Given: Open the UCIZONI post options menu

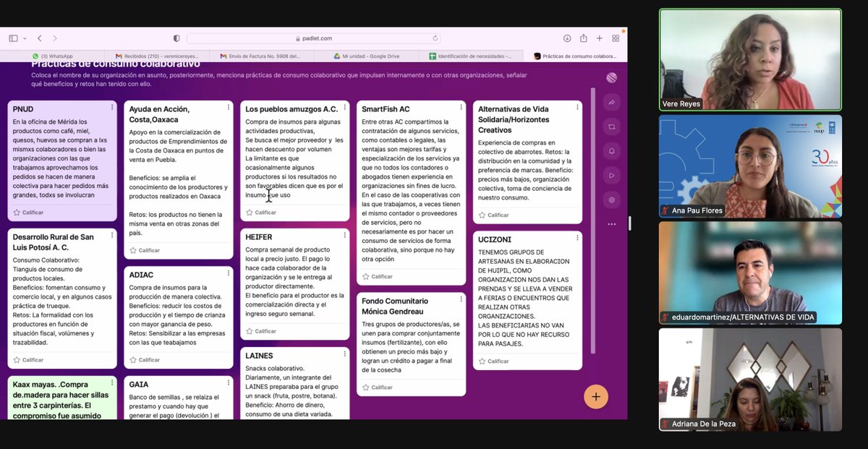Looking at the screenshot, I should point(576,238).
